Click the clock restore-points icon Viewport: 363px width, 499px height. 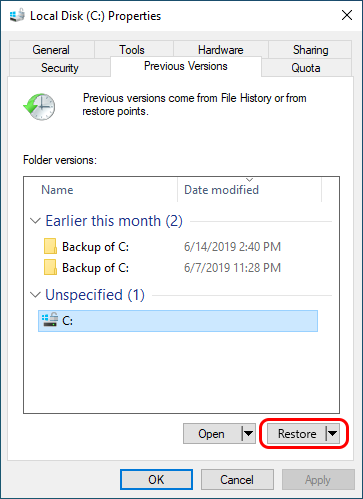[x=39, y=107]
